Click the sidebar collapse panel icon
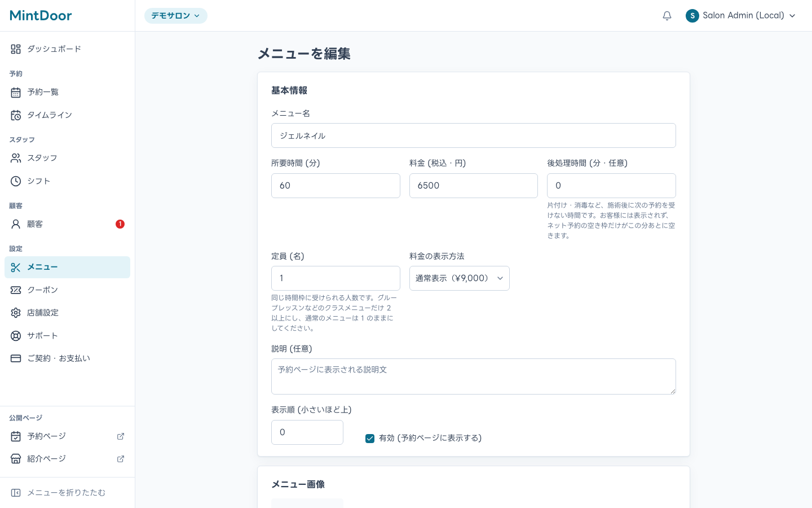Image resolution: width=812 pixels, height=508 pixels. click(16, 493)
